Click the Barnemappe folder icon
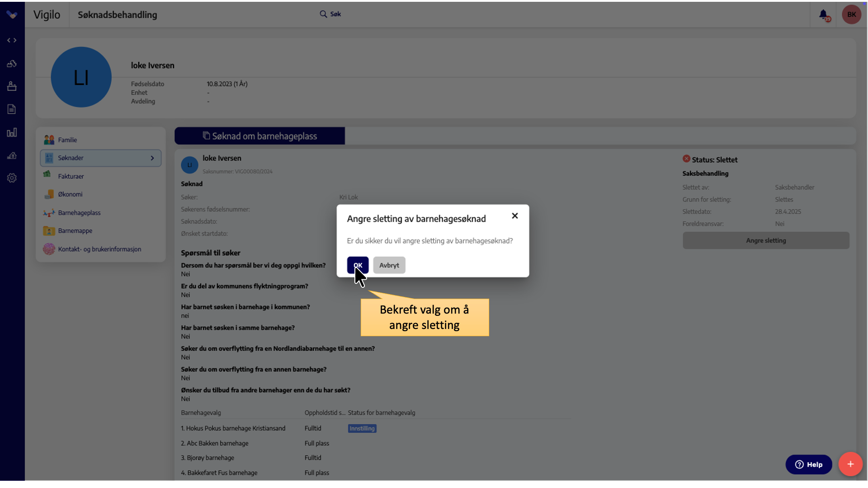 [x=49, y=231]
